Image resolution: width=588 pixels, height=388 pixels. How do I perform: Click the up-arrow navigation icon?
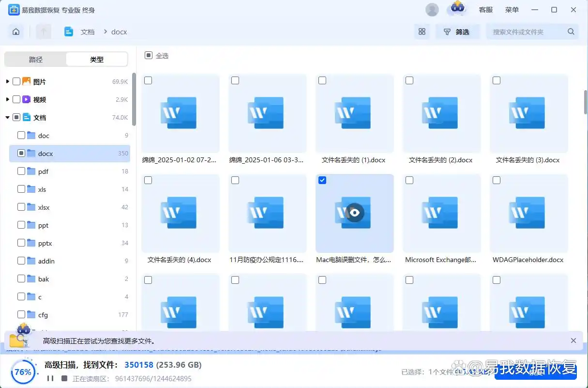tap(44, 31)
